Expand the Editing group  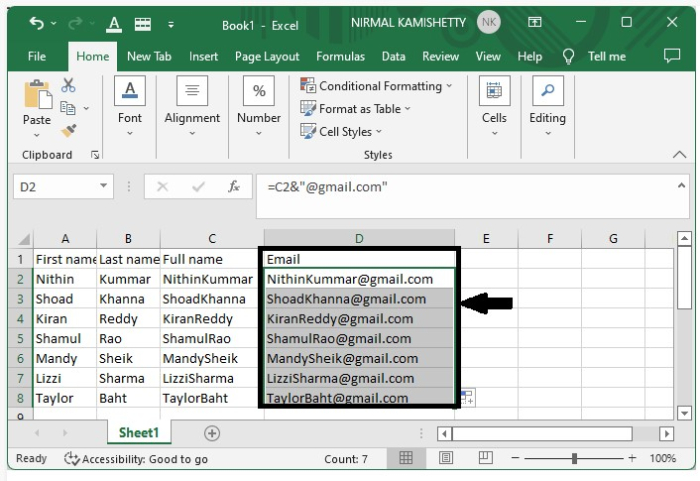coord(548,106)
